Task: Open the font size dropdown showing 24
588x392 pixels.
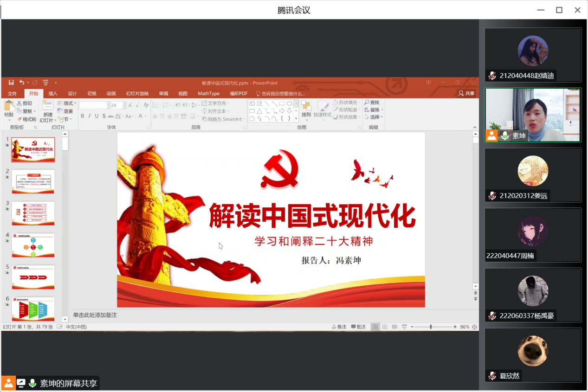Action: [124, 105]
